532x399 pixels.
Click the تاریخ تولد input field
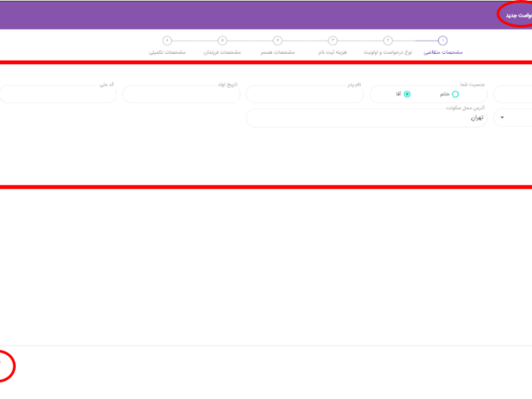point(181,95)
